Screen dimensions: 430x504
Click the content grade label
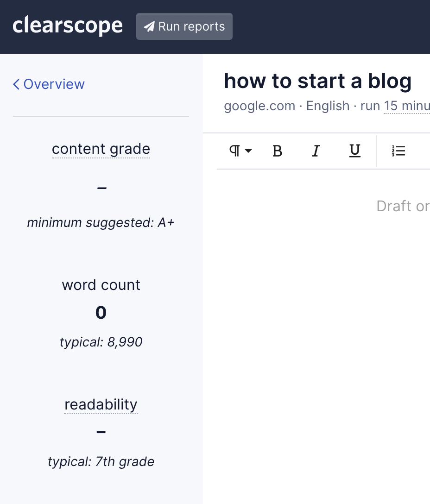(x=101, y=149)
